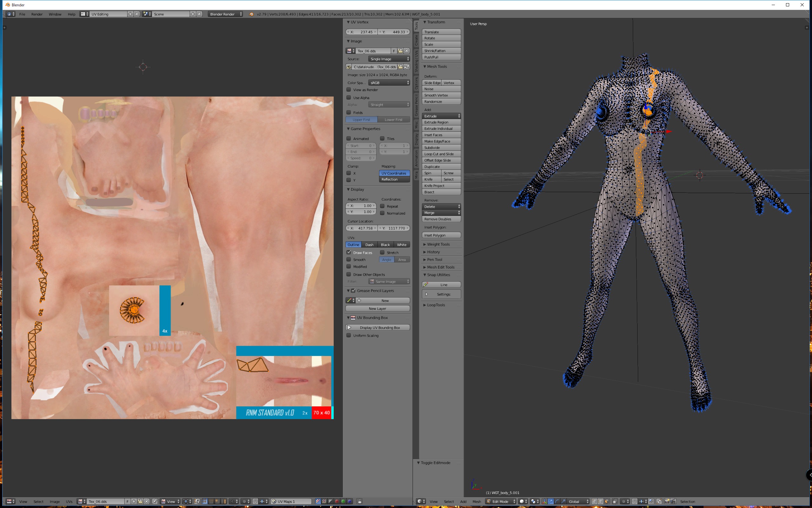Toggle Fields checkbox
This screenshot has height=508, width=812.
pos(349,112)
